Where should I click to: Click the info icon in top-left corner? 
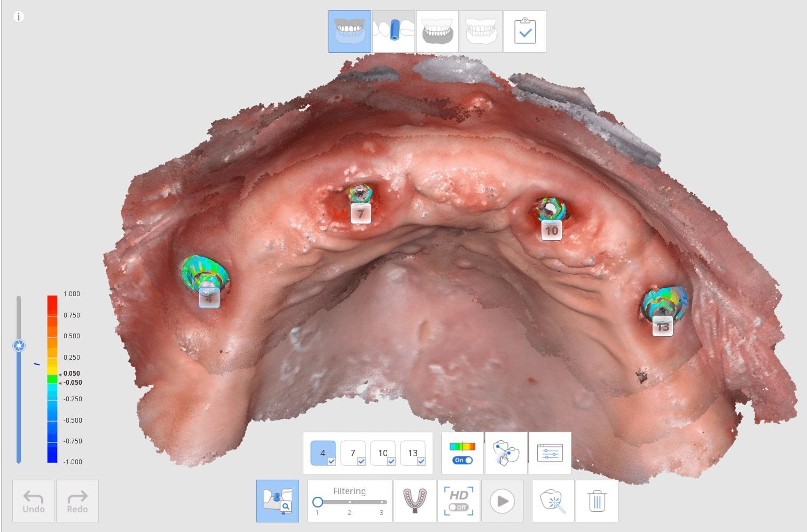[19, 17]
